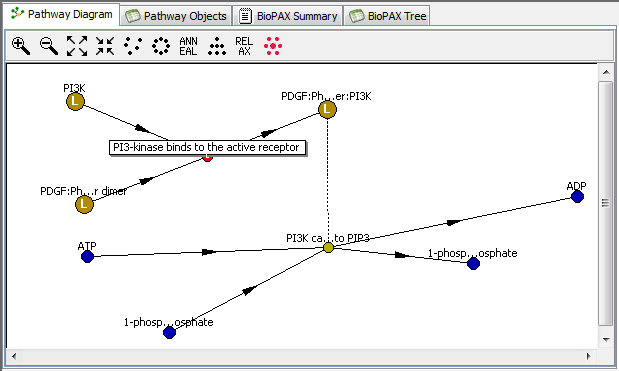The width and height of the screenshot is (619, 371).
Task: Apply the leveled pyramid layout icon
Action: [217, 46]
